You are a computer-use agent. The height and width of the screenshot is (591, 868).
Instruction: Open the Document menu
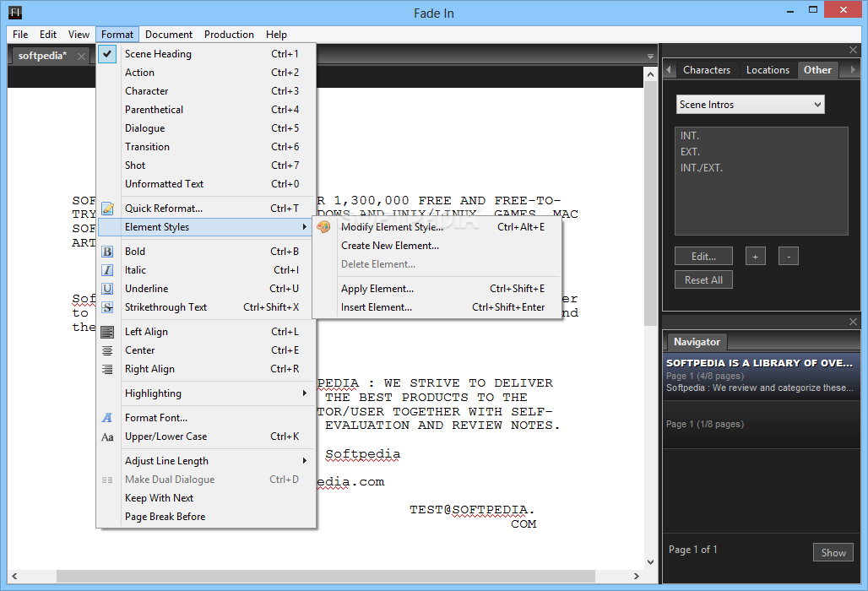(169, 35)
